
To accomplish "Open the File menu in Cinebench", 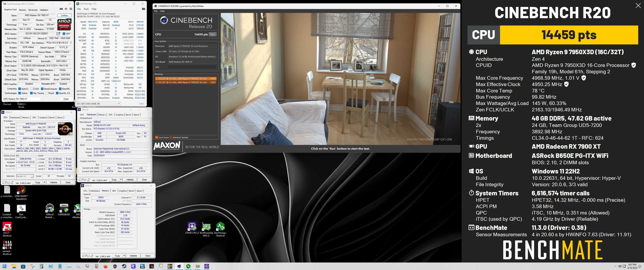I will click(x=156, y=11).
